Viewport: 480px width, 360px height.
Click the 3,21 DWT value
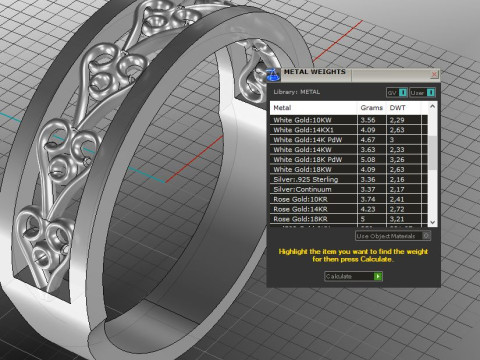click(397, 219)
